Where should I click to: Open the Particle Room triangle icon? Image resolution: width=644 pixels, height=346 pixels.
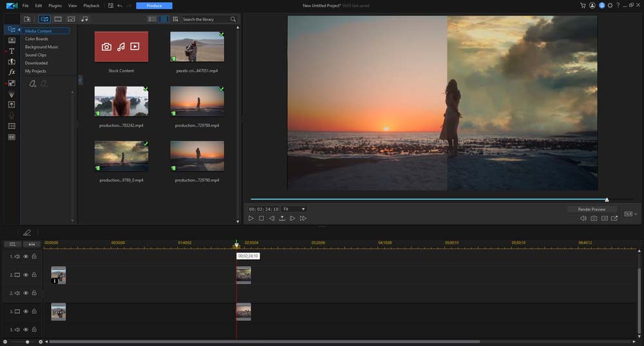12,94
